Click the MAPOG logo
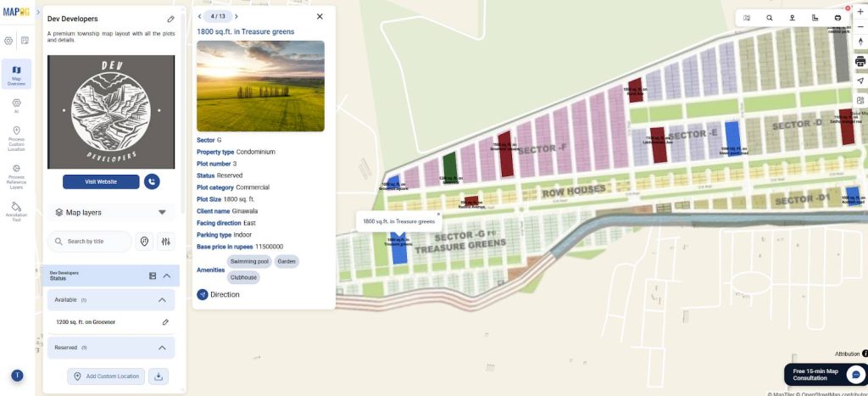 (16, 12)
